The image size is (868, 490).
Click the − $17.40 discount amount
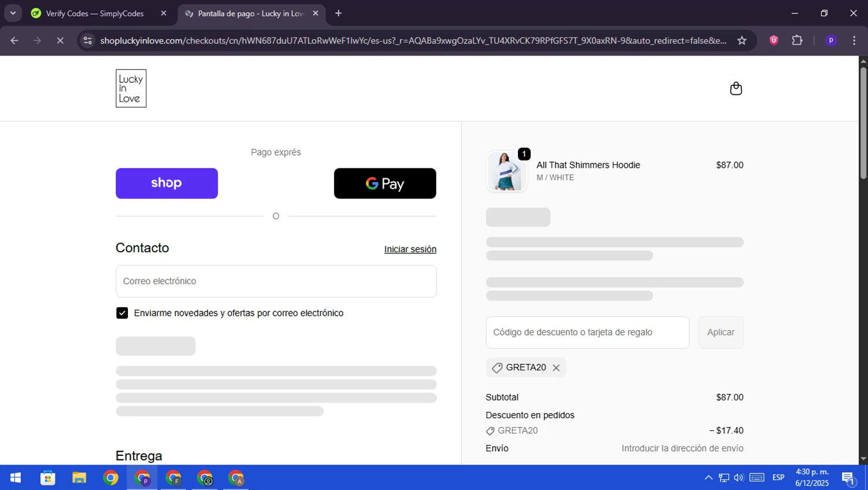(726, 430)
